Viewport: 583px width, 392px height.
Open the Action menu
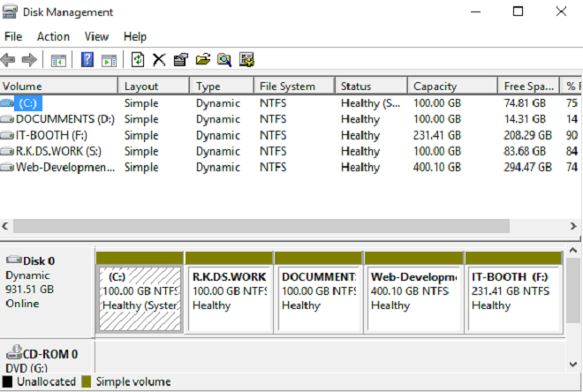pyautogui.click(x=53, y=36)
